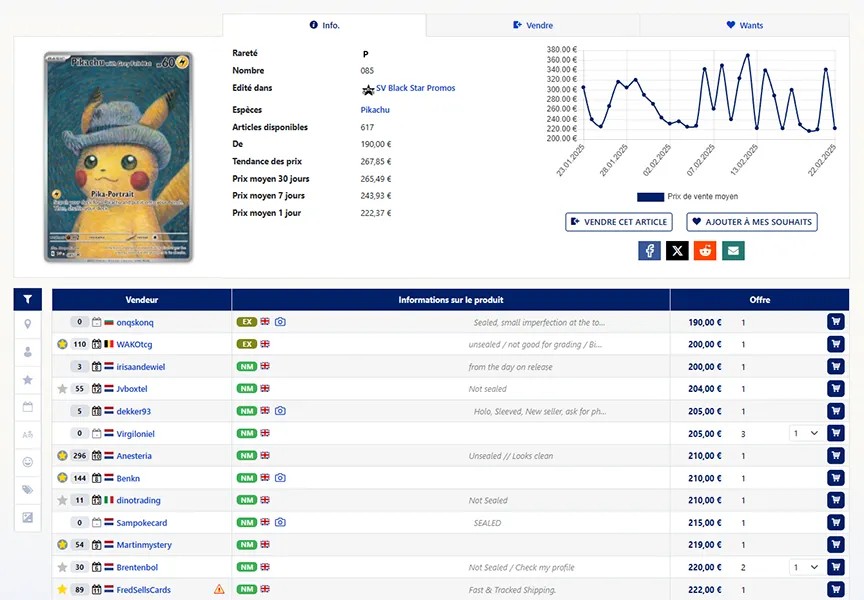Screen dimensions: 864x600
Task: Select the location pin filter icon
Action: (x=28, y=325)
